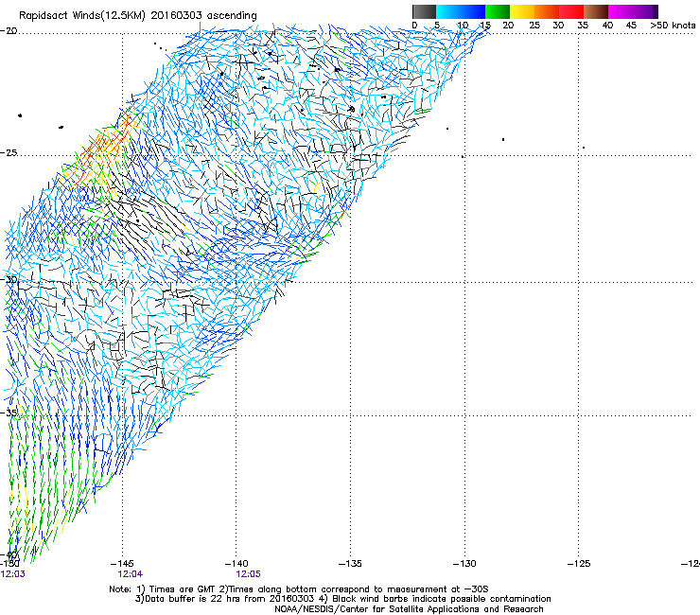Click the purple '12:05' time label
The height and width of the screenshot is (615, 700).
tap(248, 574)
